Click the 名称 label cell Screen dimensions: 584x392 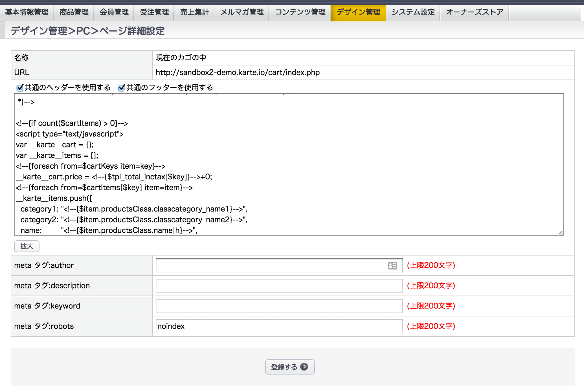(82, 58)
